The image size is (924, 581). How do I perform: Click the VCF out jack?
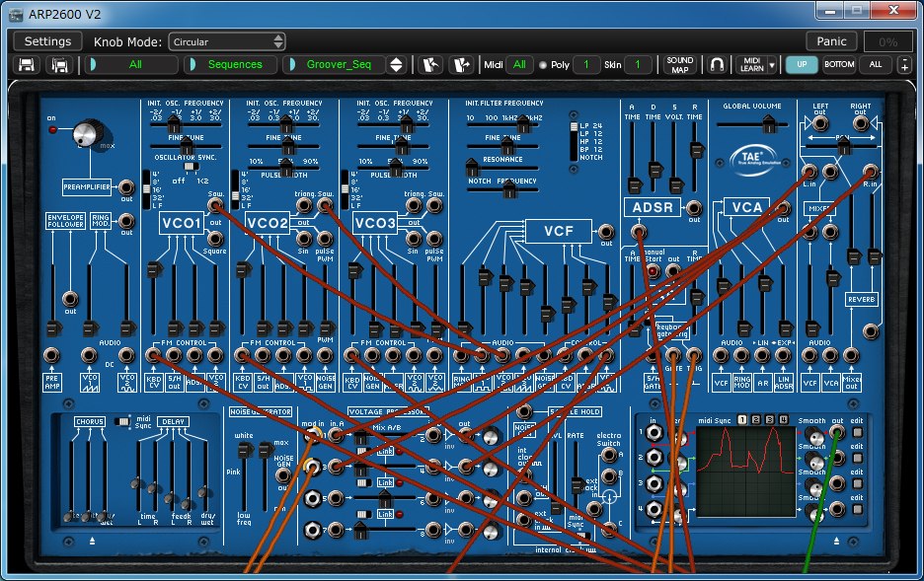pos(606,232)
